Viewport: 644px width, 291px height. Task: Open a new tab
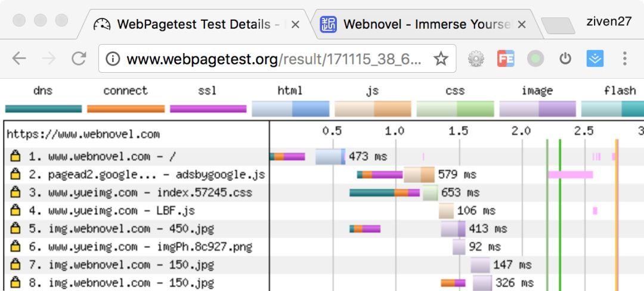558,26
